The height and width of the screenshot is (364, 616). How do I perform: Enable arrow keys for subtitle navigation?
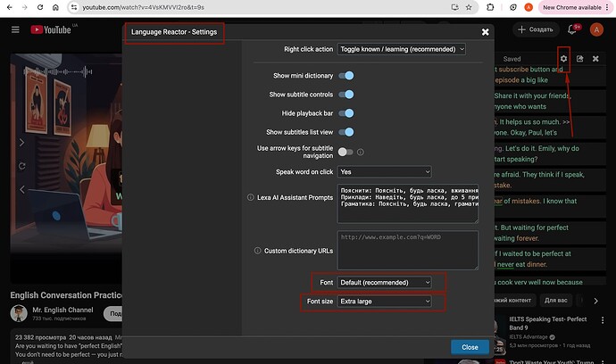(x=345, y=153)
